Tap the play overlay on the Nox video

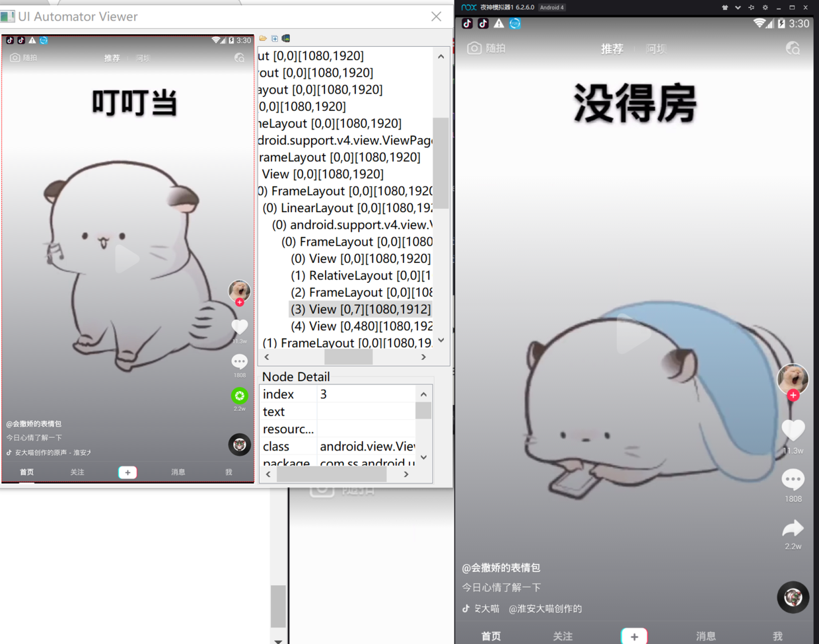(633, 334)
